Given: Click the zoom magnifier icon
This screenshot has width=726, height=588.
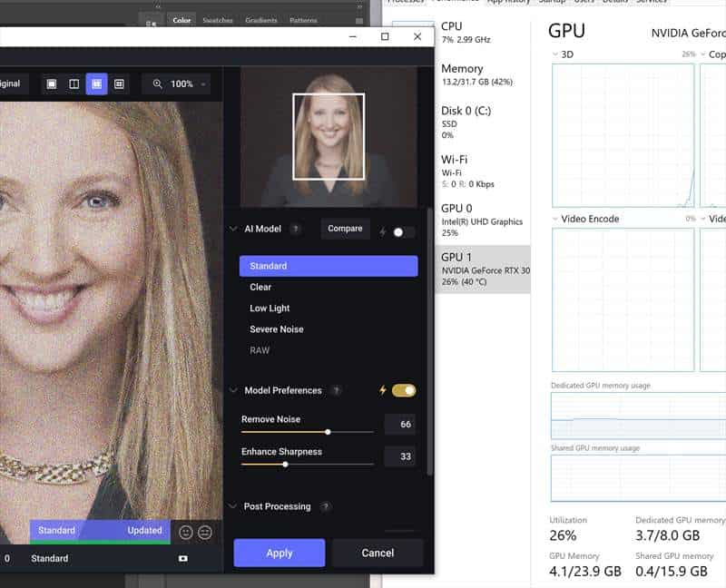Looking at the screenshot, I should [x=157, y=83].
